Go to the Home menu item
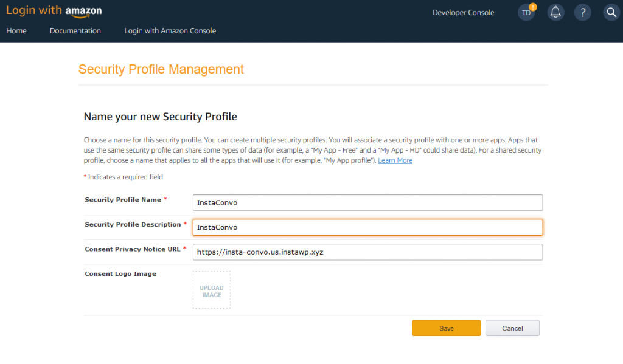The width and height of the screenshot is (623, 364). 16,31
